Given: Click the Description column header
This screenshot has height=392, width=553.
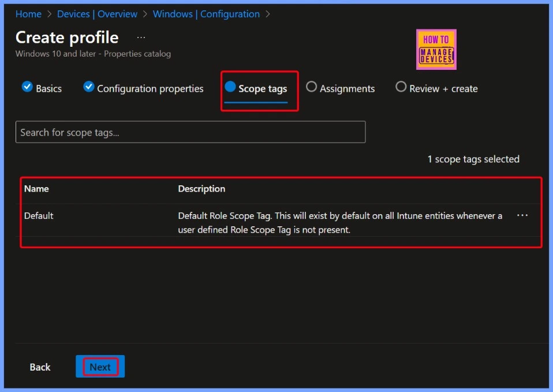Looking at the screenshot, I should 201,189.
